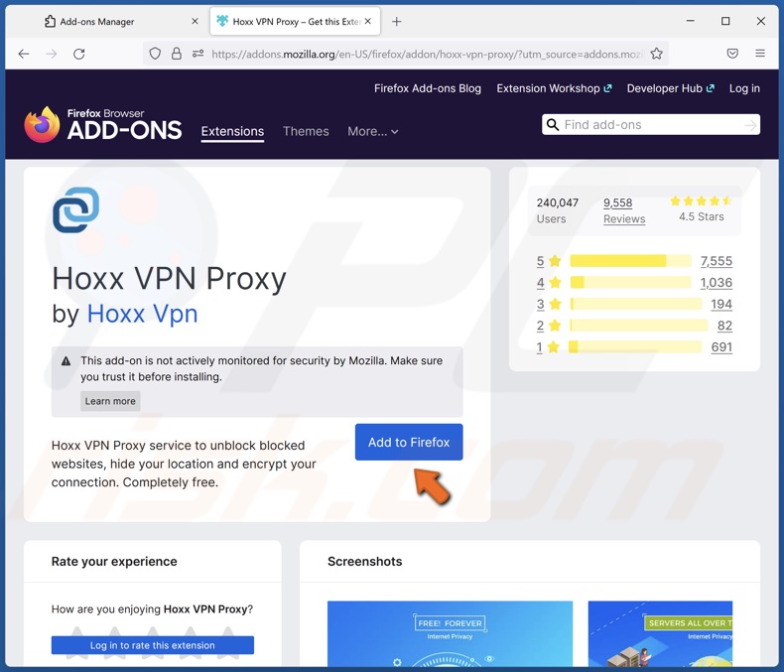Click the Hoxx VPN Proxy extension icon
This screenshot has width=784, height=672.
click(76, 210)
